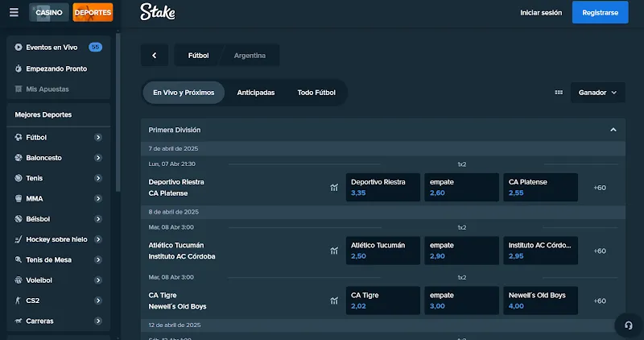The height and width of the screenshot is (340, 644).
Task: Show +60 markets for Riestra match
Action: point(600,188)
